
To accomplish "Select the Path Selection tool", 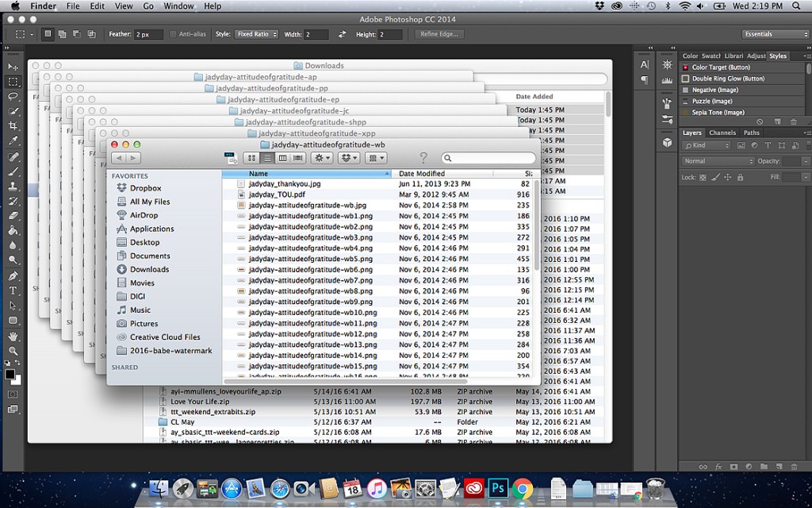I will coord(13,306).
